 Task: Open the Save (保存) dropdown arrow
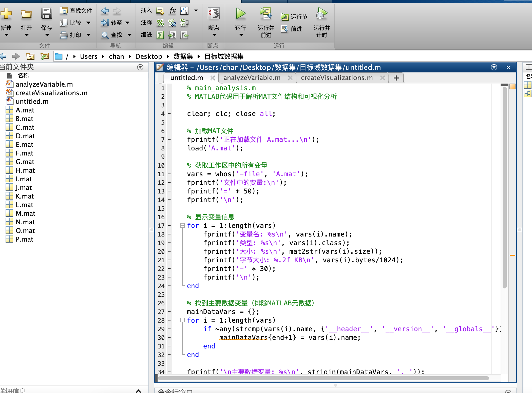point(47,35)
